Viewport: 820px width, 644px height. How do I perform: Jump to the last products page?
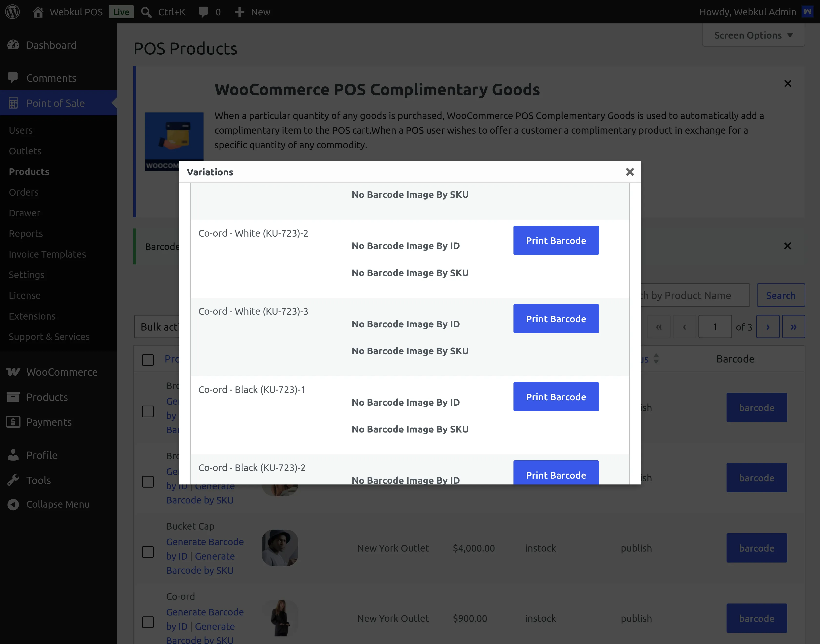793,327
